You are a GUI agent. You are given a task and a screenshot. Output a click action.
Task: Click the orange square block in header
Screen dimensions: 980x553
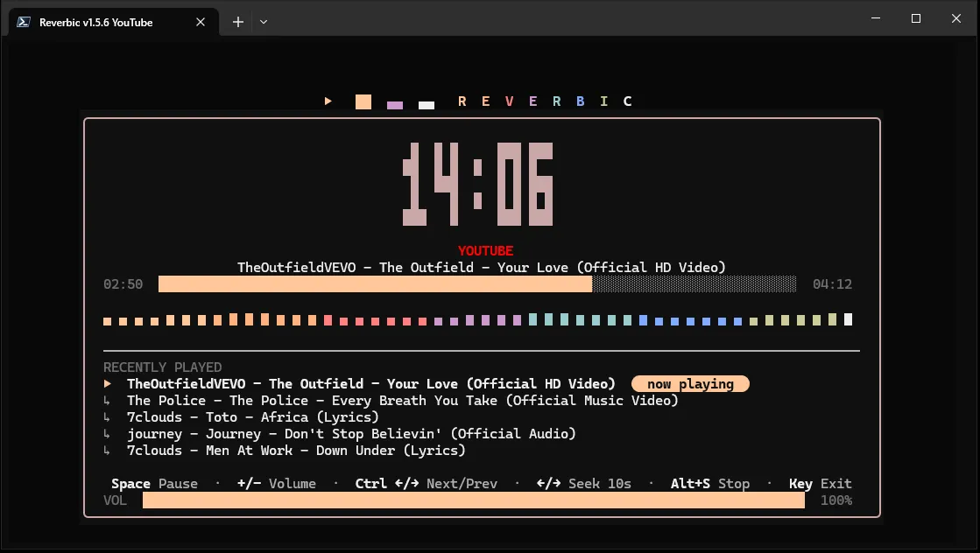pos(363,101)
